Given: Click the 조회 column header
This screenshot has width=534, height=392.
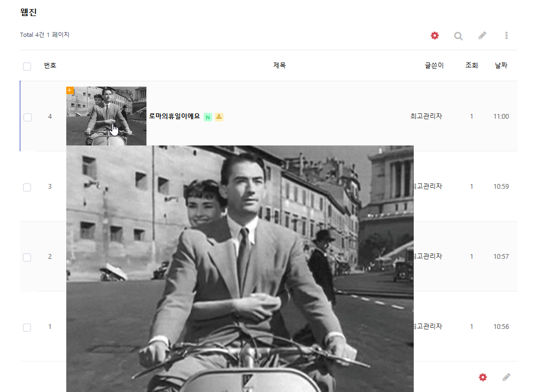Looking at the screenshot, I should [x=471, y=65].
